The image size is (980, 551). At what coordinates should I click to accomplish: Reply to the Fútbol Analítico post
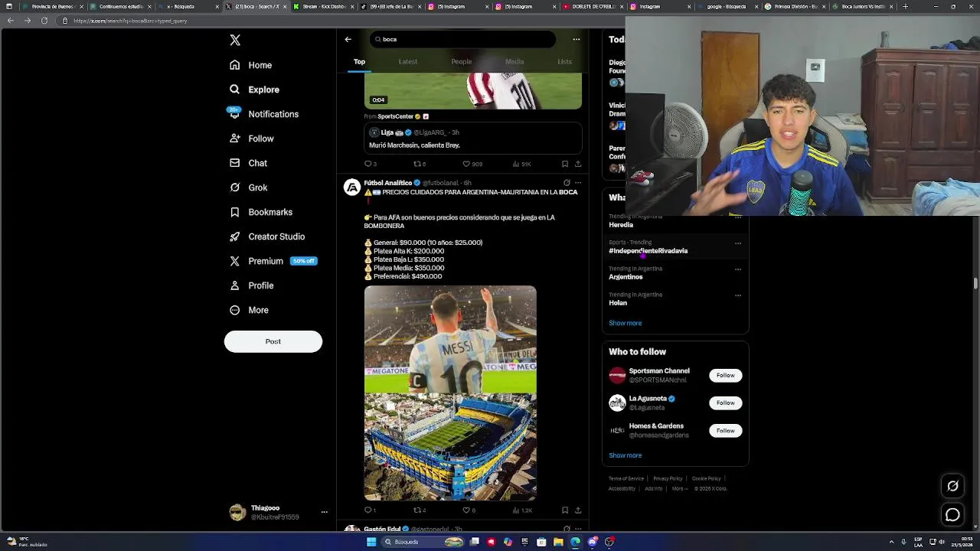tap(371, 510)
